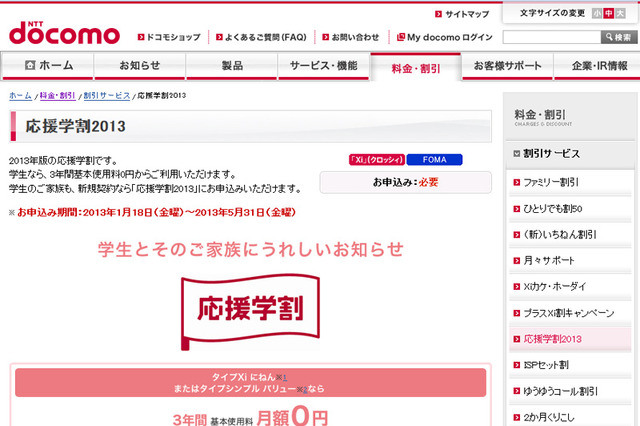Viewport: 640px width, 426px height.
Task: Click arrow icon beside ゆうゆうコール割引
Action: (x=517, y=391)
